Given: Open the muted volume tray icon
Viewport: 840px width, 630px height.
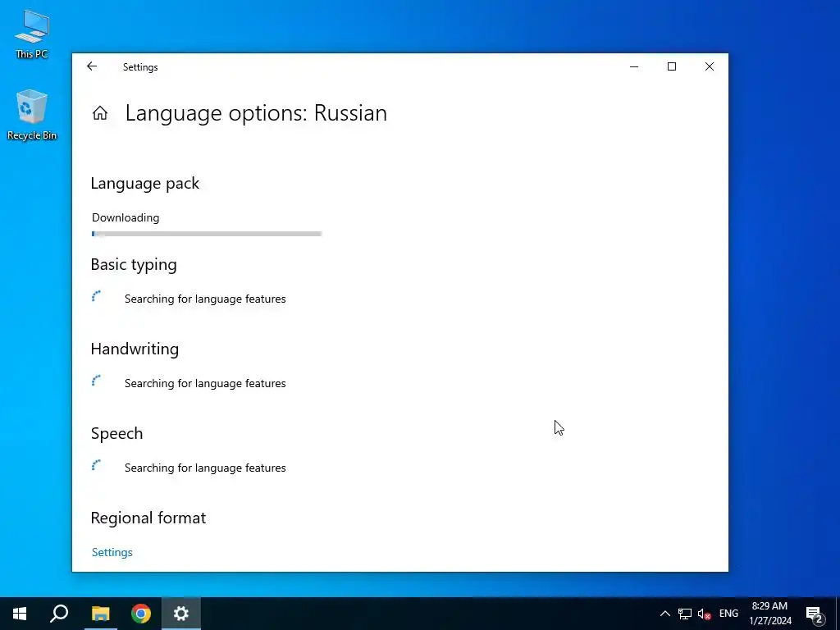Looking at the screenshot, I should [x=704, y=614].
